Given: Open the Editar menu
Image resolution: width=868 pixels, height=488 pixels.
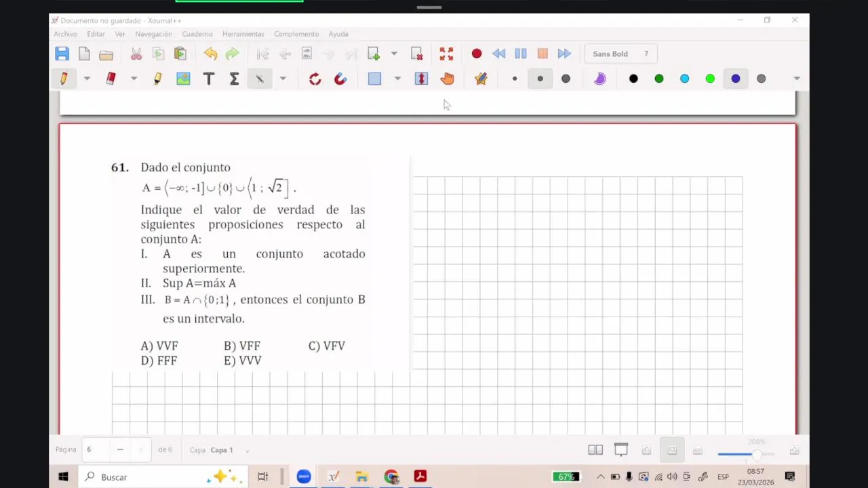Looking at the screenshot, I should point(96,34).
